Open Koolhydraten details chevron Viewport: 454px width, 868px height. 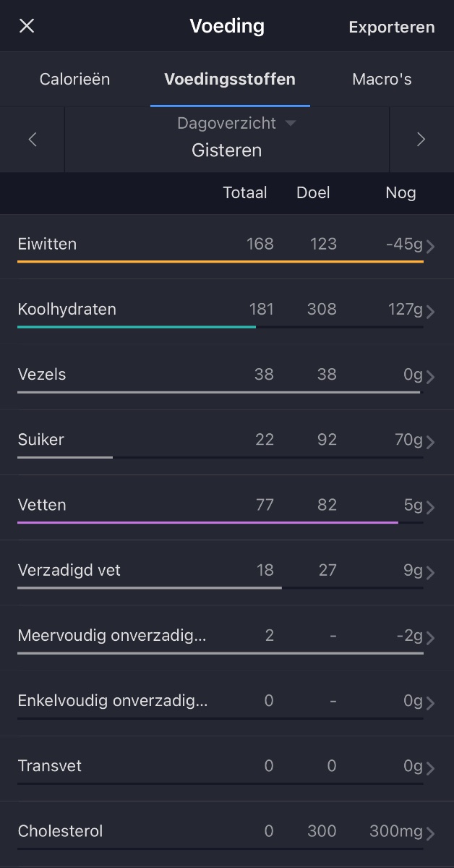tap(431, 312)
